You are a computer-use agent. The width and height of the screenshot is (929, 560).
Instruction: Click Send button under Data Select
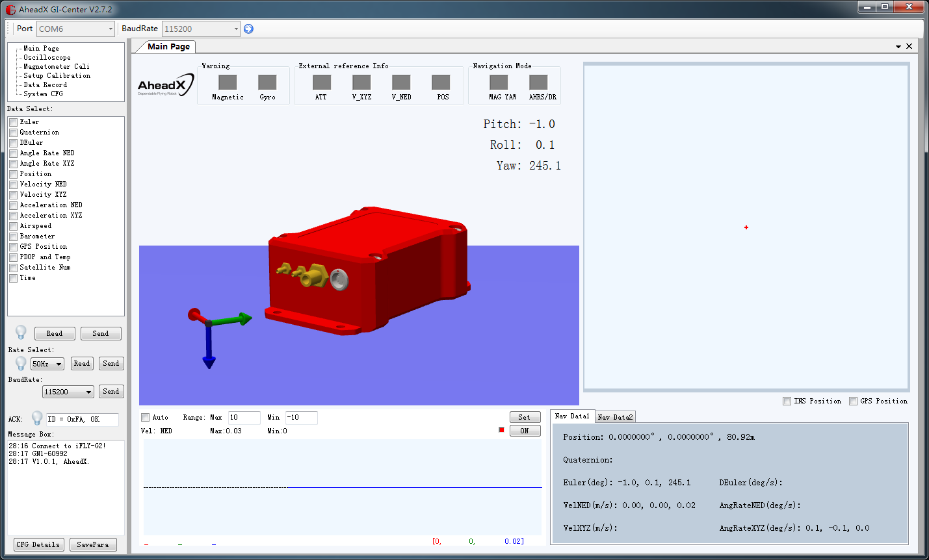pyautogui.click(x=101, y=334)
